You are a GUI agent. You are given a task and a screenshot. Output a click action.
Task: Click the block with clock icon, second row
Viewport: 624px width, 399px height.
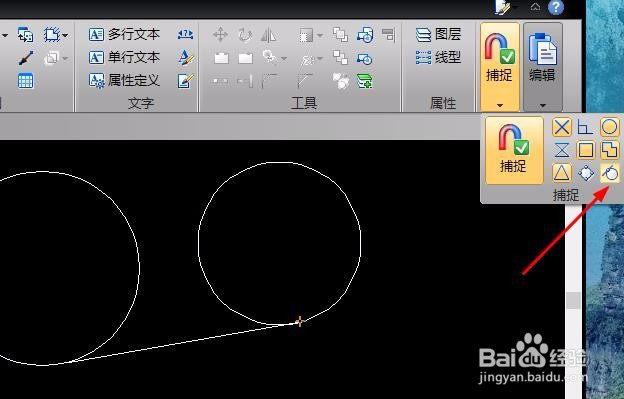[x=365, y=59]
